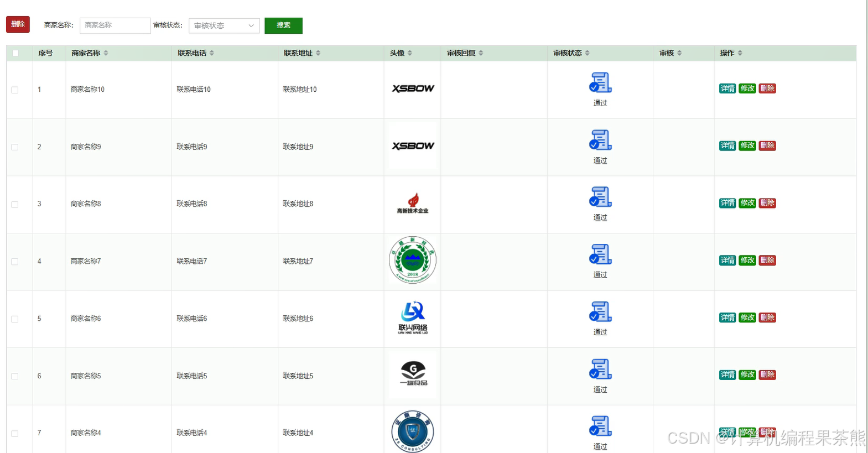Sort table by 联系电话 column arrows
The height and width of the screenshot is (453, 868).
212,53
